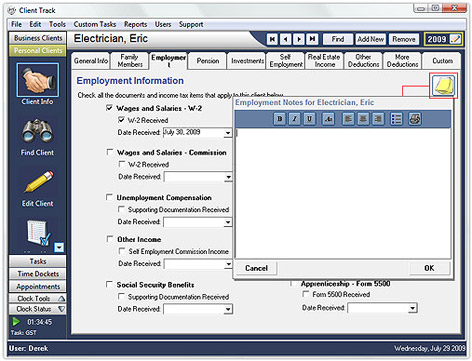The height and width of the screenshot is (361, 472).
Task: Check Form 5500 Received box
Action: tap(305, 294)
